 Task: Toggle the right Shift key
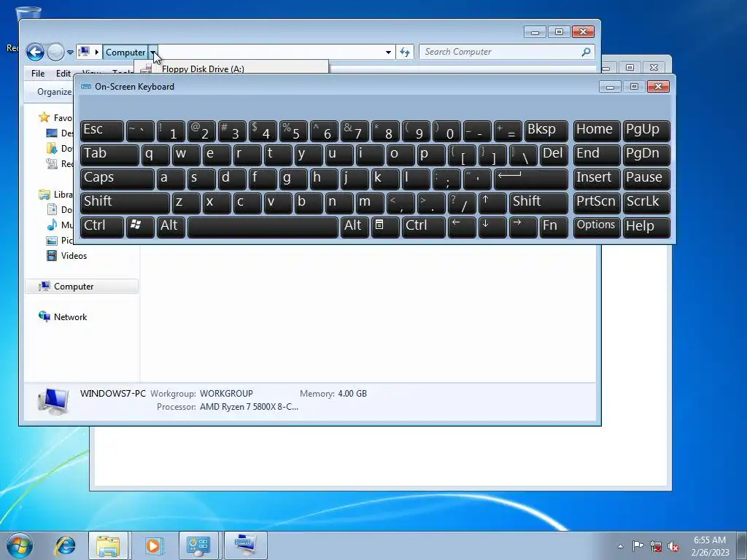pos(539,203)
